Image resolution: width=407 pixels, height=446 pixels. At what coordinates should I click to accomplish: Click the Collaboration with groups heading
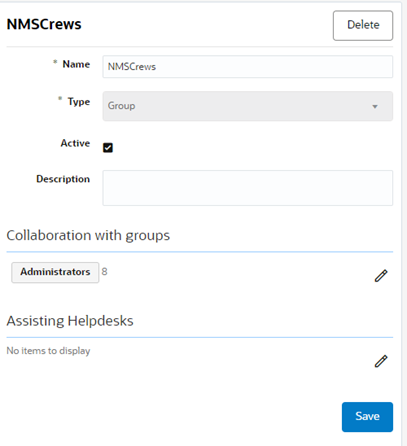(x=88, y=235)
